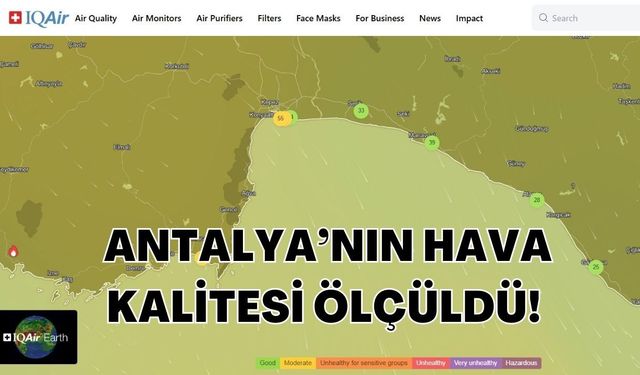
Task: Select the green station marker reading 39
Action: coord(432,142)
